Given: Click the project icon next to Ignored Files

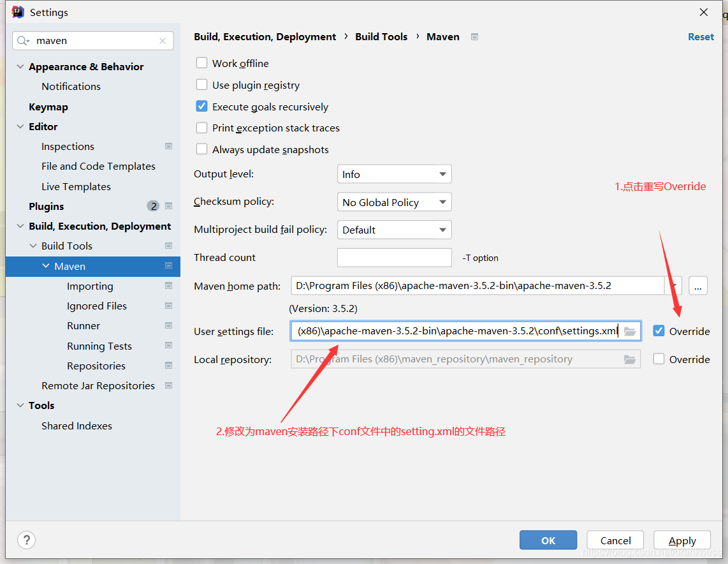Looking at the screenshot, I should point(168,306).
